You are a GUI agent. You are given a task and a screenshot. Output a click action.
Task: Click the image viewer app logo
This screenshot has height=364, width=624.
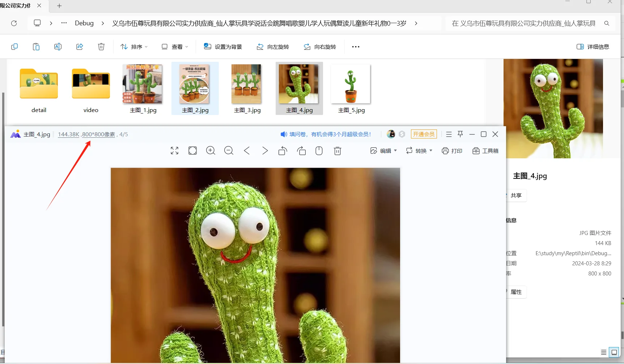click(x=16, y=134)
